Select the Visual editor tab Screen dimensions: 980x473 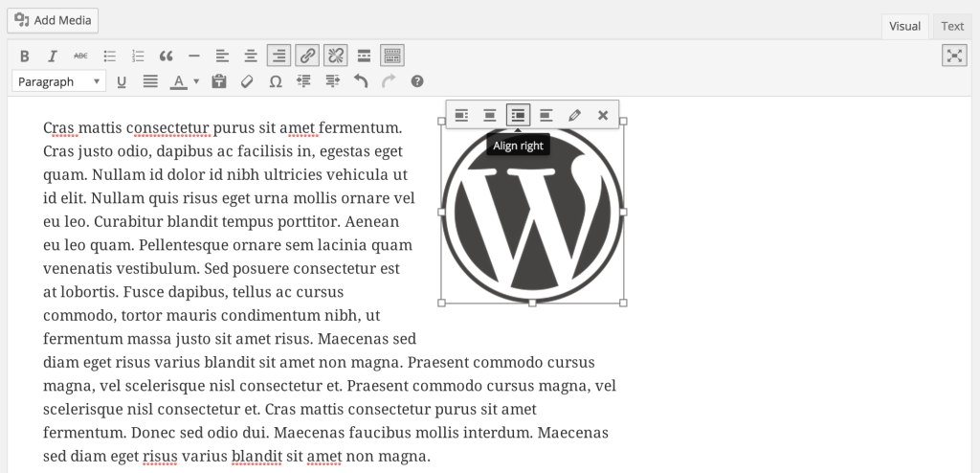904,27
